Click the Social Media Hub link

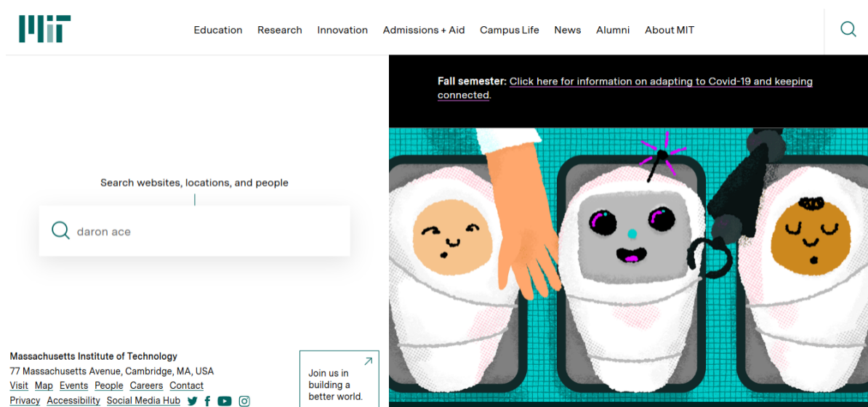coord(143,400)
